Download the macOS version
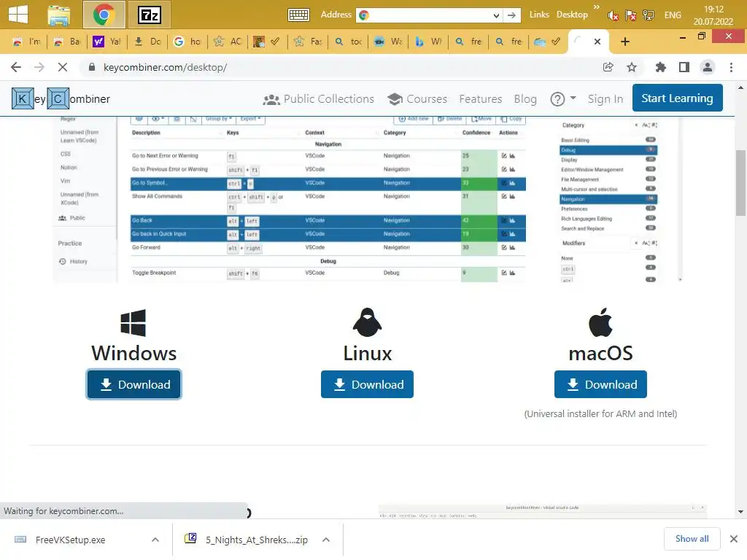Screen dimensions: 747x560 [x=600, y=384]
